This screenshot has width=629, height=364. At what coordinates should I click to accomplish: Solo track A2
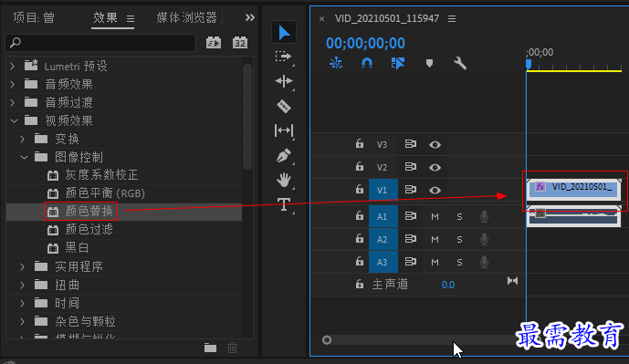point(460,240)
